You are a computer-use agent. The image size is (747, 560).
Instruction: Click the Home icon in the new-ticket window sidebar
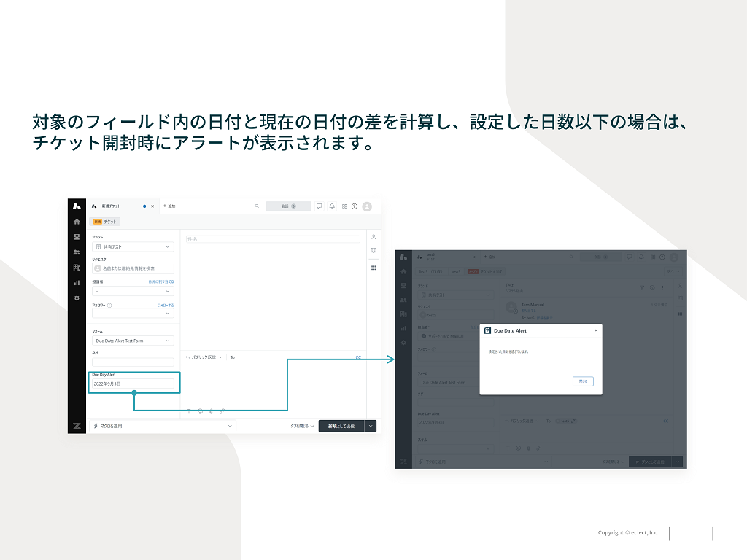[x=77, y=222]
